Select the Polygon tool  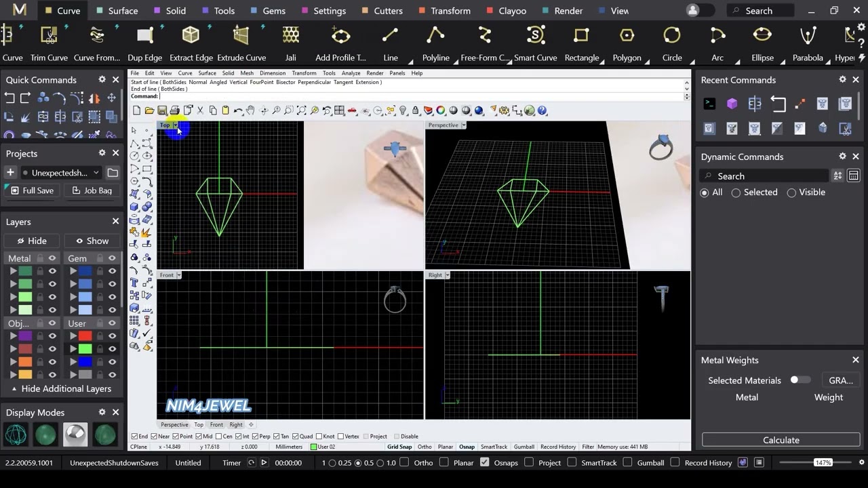[x=627, y=43]
